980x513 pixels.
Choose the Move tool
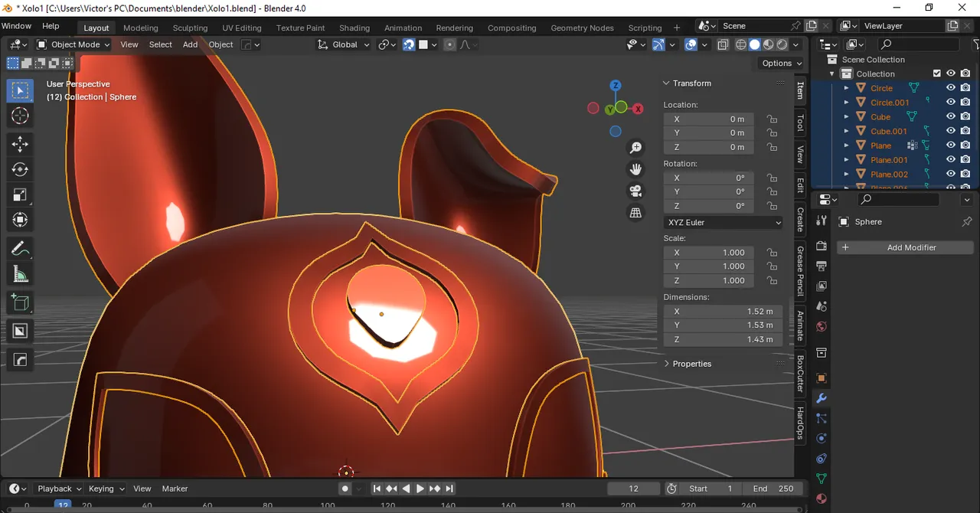coord(20,144)
